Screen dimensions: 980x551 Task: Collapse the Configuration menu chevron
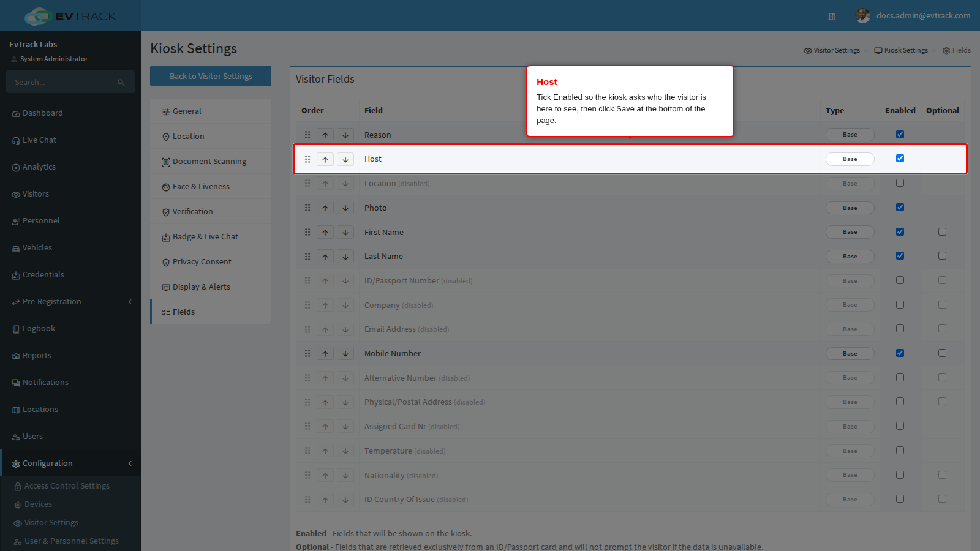click(x=130, y=463)
